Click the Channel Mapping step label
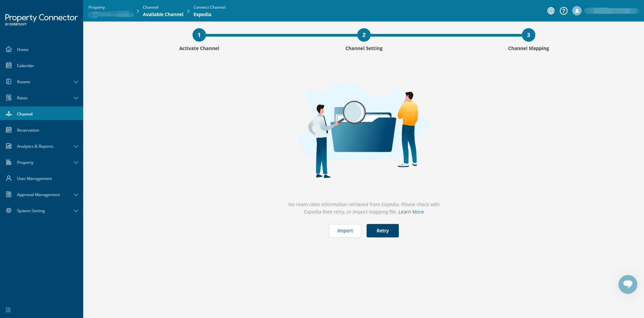 pos(529,48)
